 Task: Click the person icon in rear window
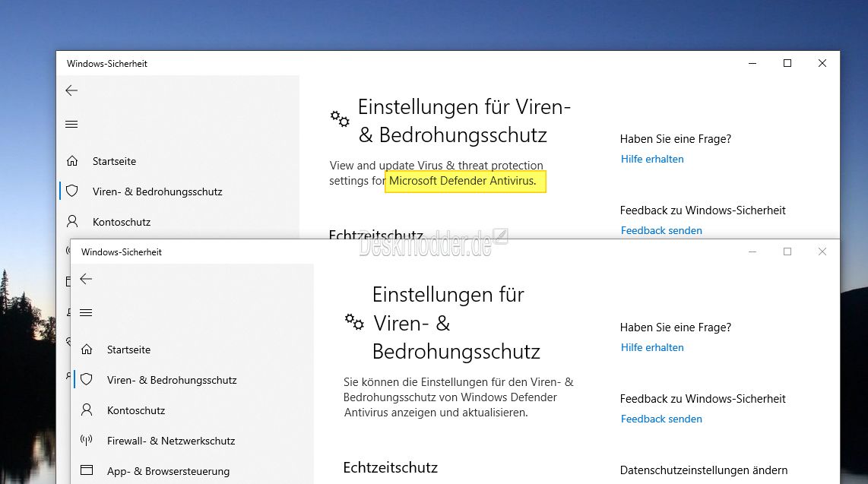pos(72,222)
